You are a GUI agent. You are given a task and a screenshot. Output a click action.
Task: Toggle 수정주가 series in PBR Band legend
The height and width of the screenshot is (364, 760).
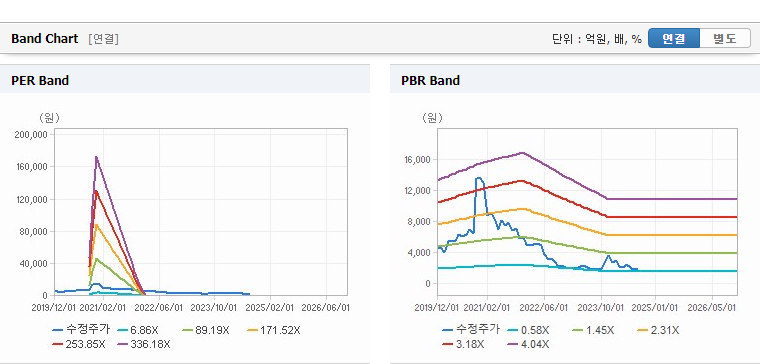click(x=471, y=330)
